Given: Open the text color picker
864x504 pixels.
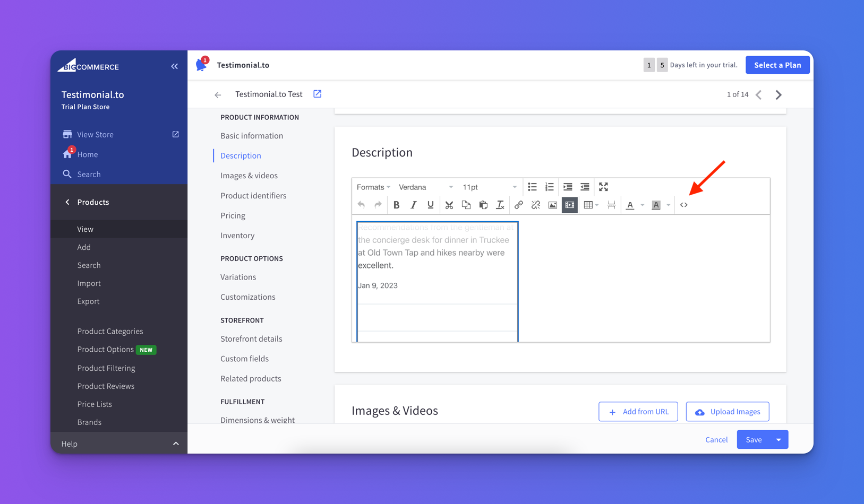Looking at the screenshot, I should [630, 205].
